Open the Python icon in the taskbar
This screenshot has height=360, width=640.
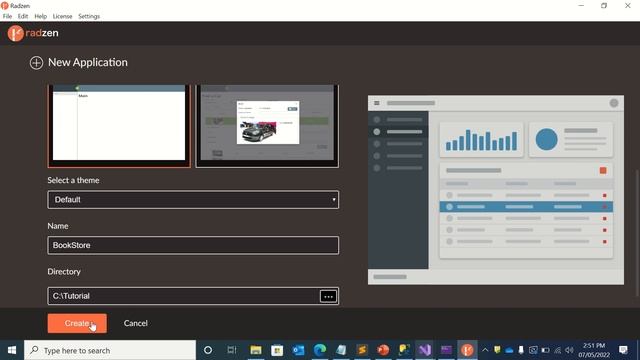(404, 350)
